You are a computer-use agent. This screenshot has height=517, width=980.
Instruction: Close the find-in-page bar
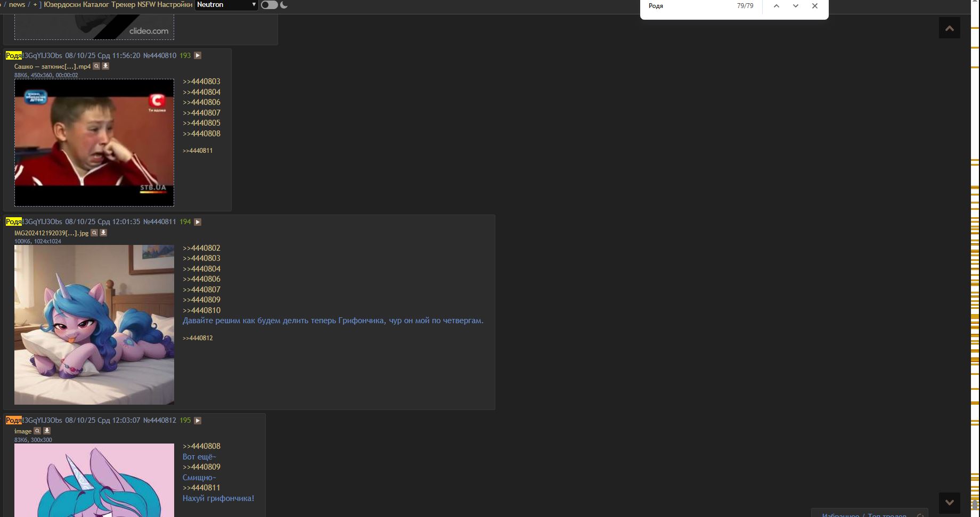pos(815,6)
